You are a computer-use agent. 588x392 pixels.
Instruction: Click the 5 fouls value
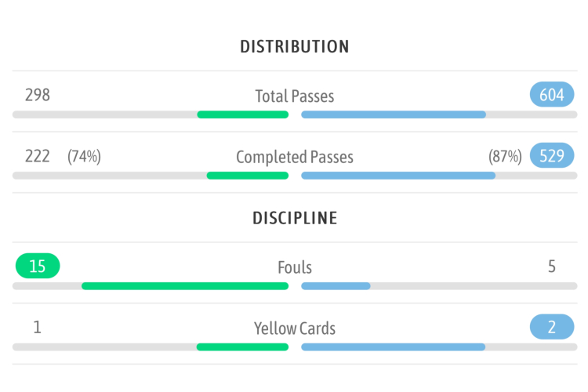pos(552,267)
